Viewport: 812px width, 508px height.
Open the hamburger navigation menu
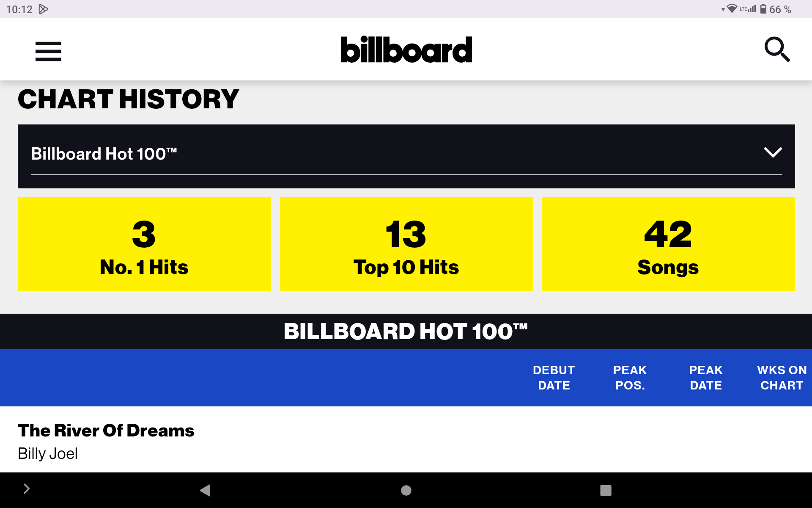(48, 51)
